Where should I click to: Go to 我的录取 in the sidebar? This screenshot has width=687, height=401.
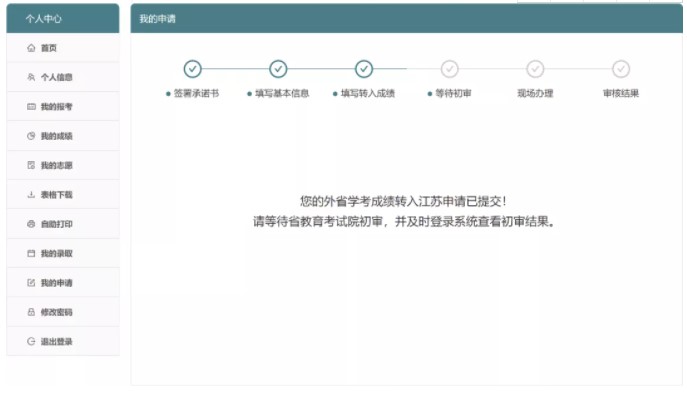[x=56, y=254]
